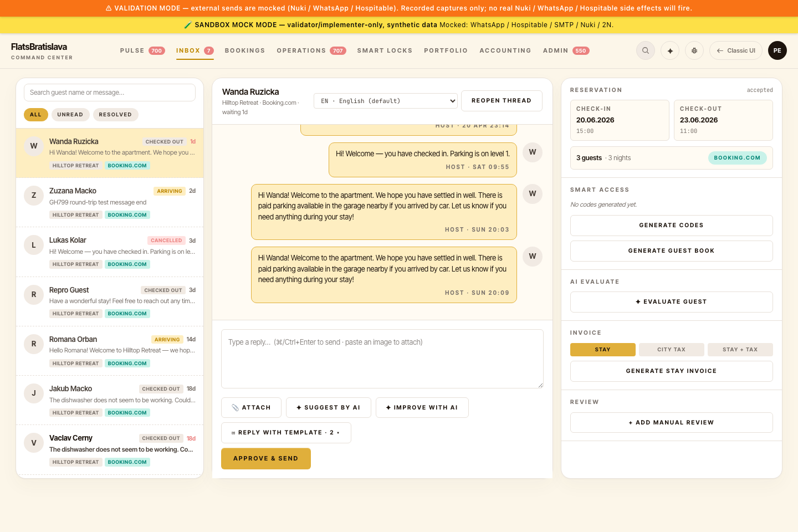Switch back to Classic UI
The height and width of the screenshot is (532, 798).
click(x=736, y=50)
